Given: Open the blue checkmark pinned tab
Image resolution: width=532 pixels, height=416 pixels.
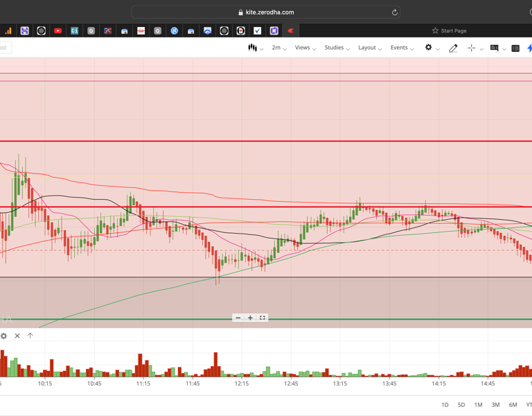Looking at the screenshot, I should [257, 31].
